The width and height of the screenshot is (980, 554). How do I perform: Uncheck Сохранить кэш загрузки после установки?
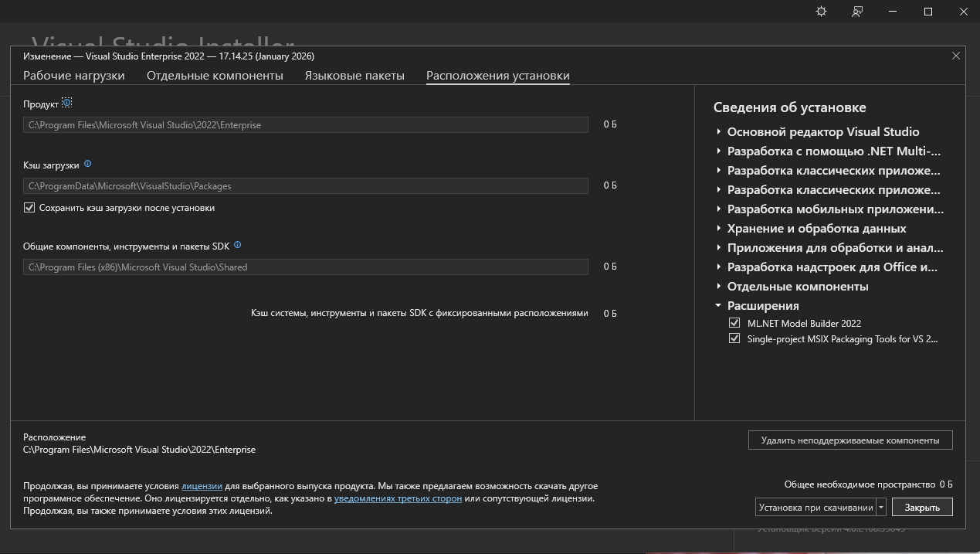click(29, 208)
